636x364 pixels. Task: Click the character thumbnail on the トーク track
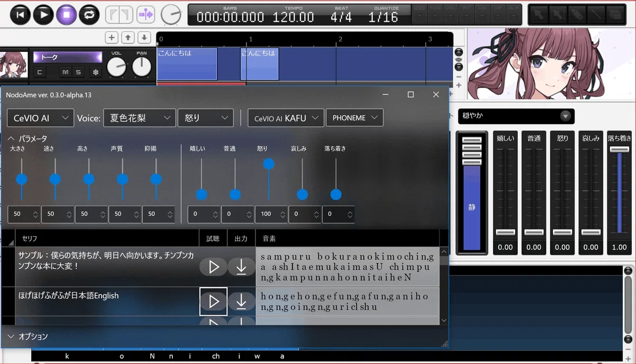14,66
